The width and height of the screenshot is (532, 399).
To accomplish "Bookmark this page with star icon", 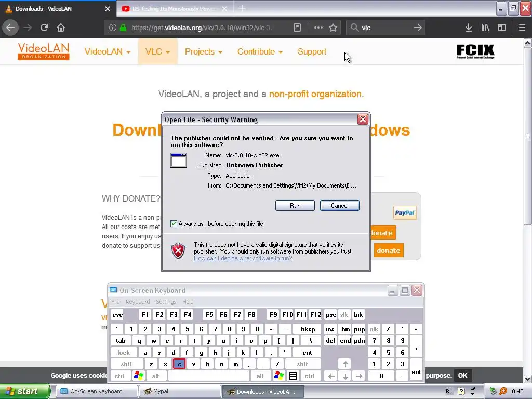I will click(333, 28).
